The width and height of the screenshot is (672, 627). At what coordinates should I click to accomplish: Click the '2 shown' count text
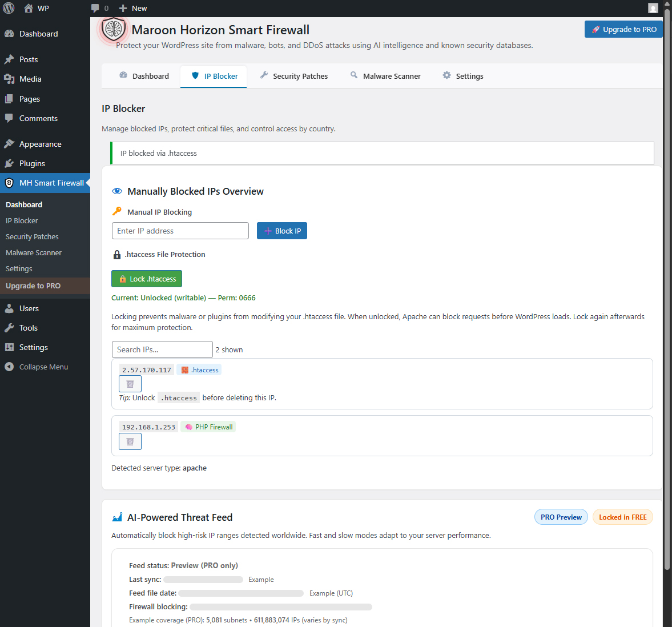click(x=230, y=349)
